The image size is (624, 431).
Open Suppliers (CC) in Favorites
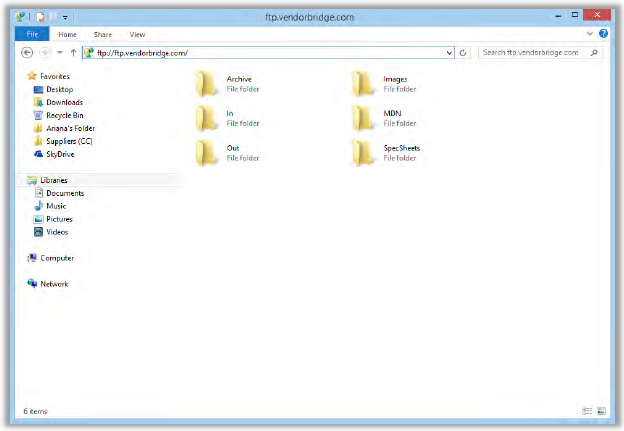69,141
